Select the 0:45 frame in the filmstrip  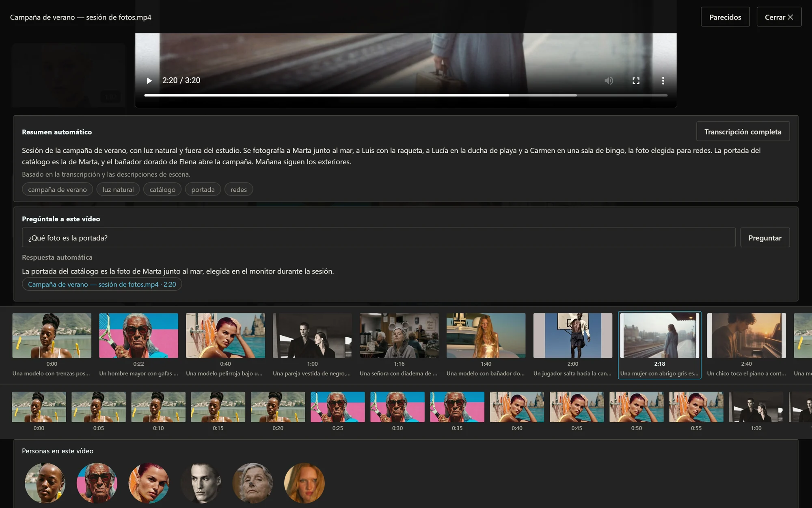577,411
